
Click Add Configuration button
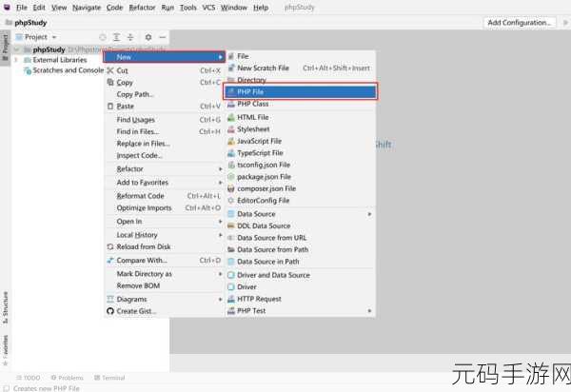tap(520, 23)
